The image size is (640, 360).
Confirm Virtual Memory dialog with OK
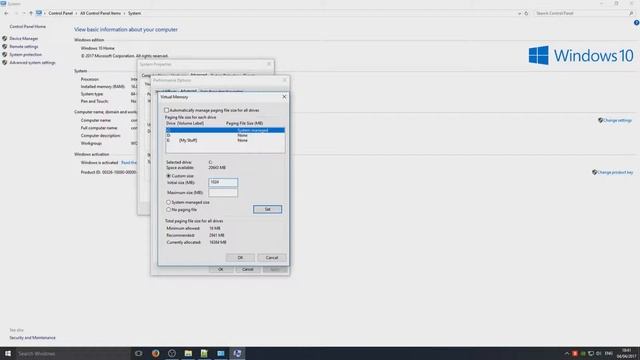[x=240, y=258]
